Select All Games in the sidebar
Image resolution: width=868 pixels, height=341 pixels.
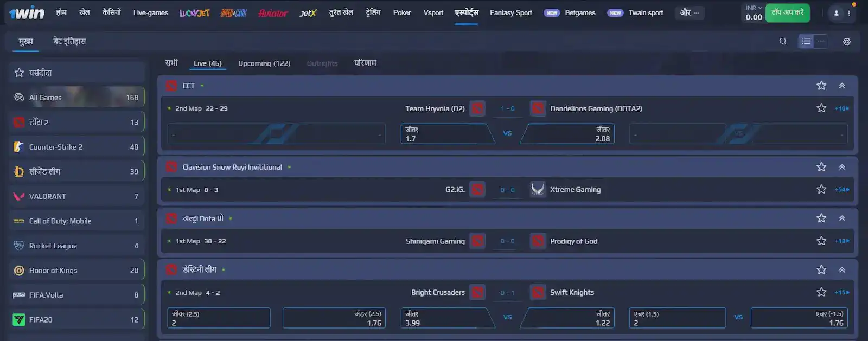point(77,98)
